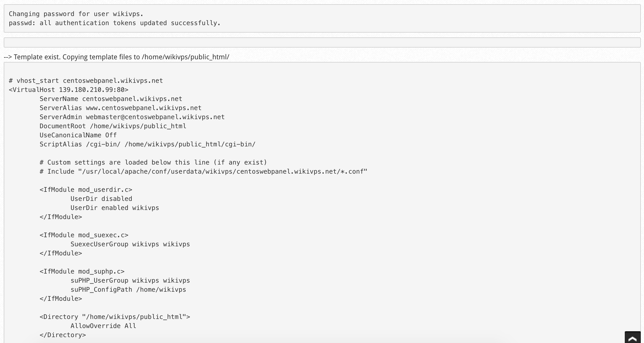Screen dimensions: 644x343
Task: Click the 'Template exist. Copying template files' message
Action: pos(116,57)
